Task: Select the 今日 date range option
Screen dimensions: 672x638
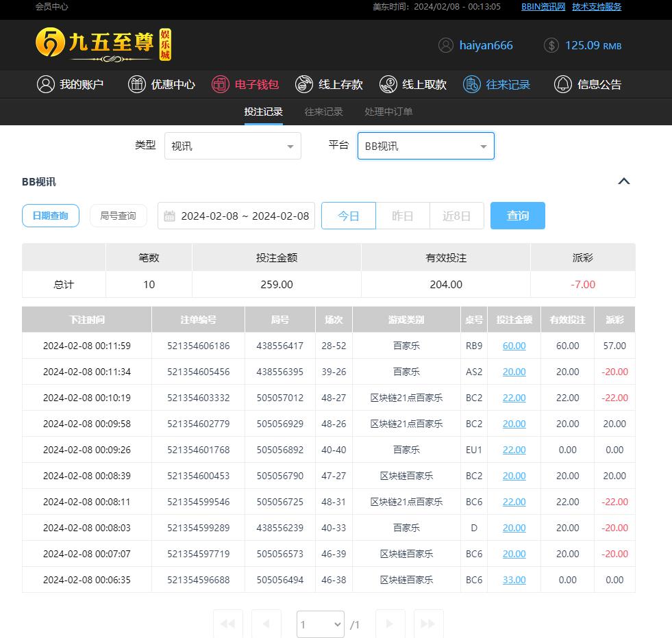Action: (349, 216)
